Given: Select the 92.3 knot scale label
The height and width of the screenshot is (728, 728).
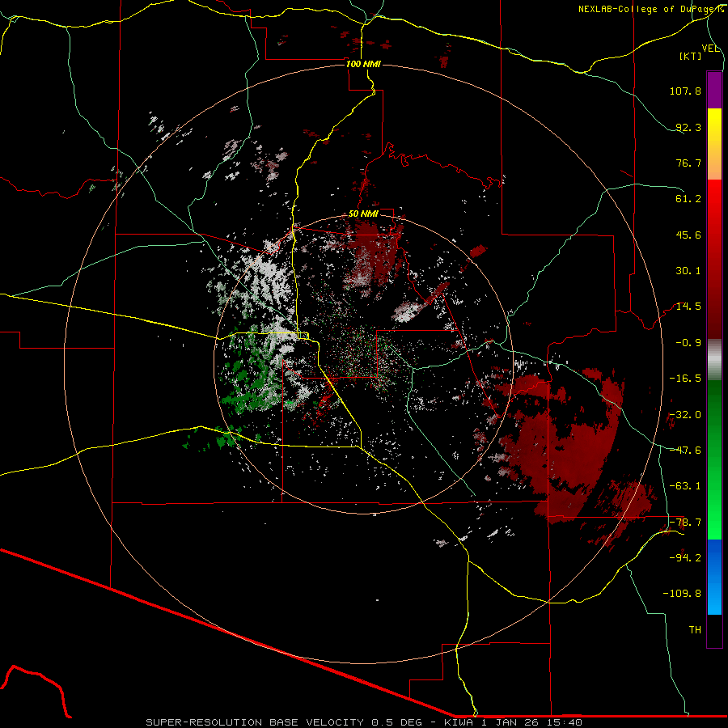Looking at the screenshot, I should pyautogui.click(x=688, y=127).
